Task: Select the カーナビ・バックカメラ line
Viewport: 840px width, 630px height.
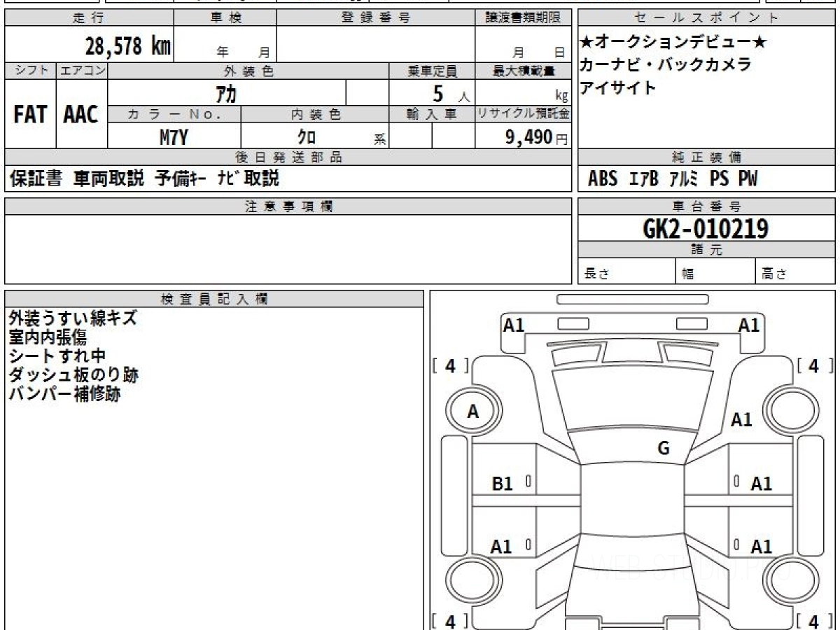Action: [x=666, y=65]
